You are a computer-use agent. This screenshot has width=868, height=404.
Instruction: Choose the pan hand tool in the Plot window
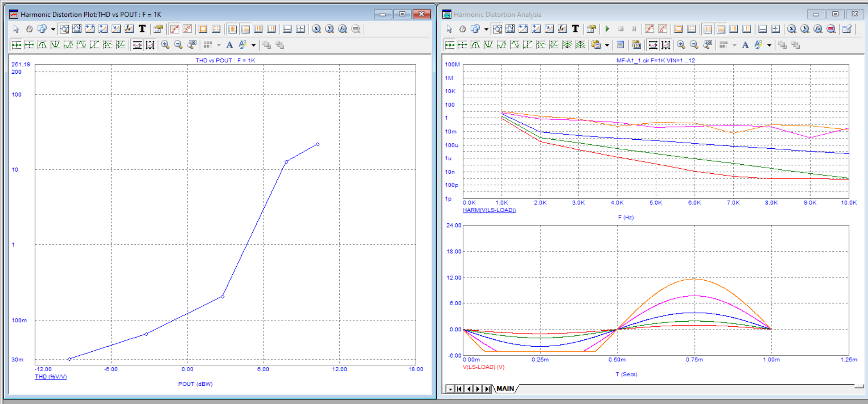(x=29, y=29)
